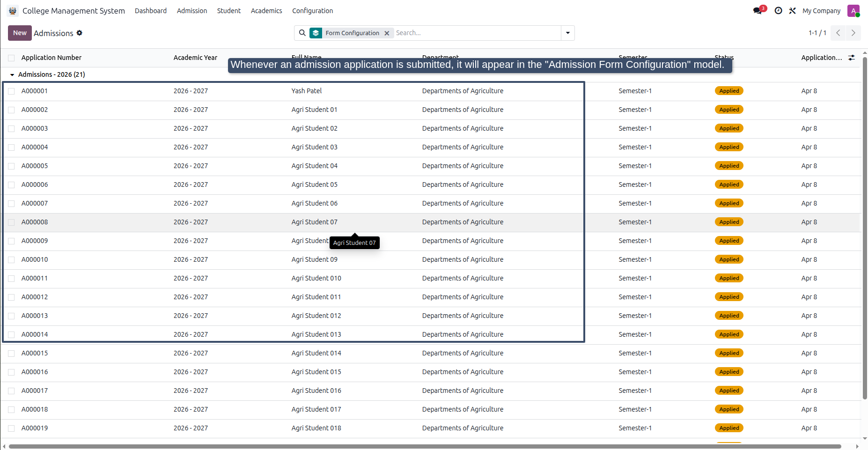Select checkbox for application A000001
The width and height of the screenshot is (868, 450).
pyautogui.click(x=11, y=91)
